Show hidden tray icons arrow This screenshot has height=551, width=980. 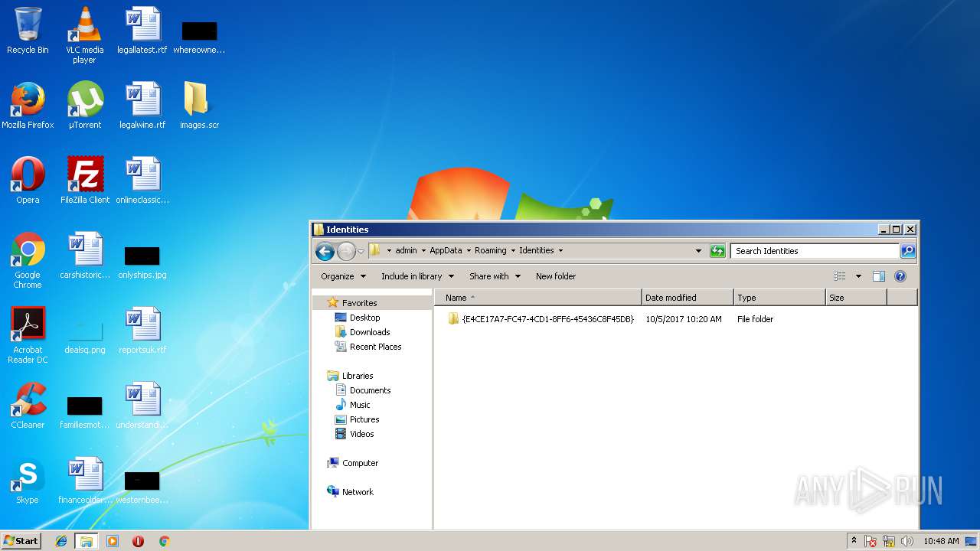click(854, 540)
